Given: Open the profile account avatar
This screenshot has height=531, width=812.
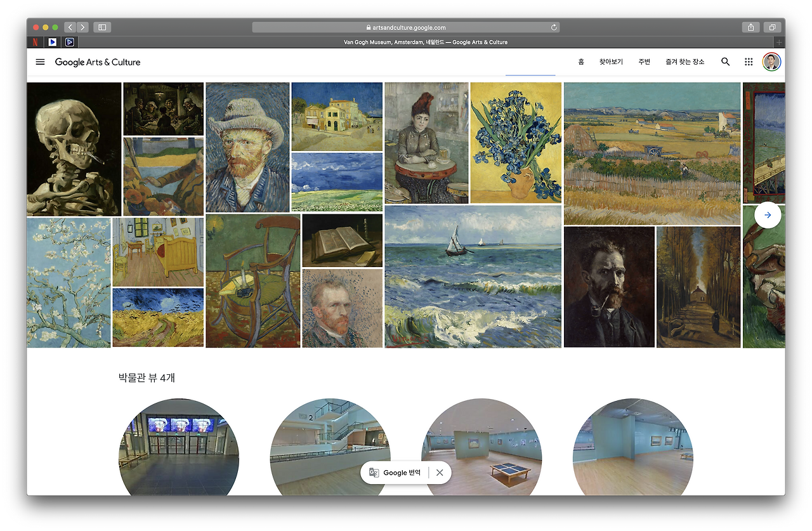Looking at the screenshot, I should pos(771,62).
